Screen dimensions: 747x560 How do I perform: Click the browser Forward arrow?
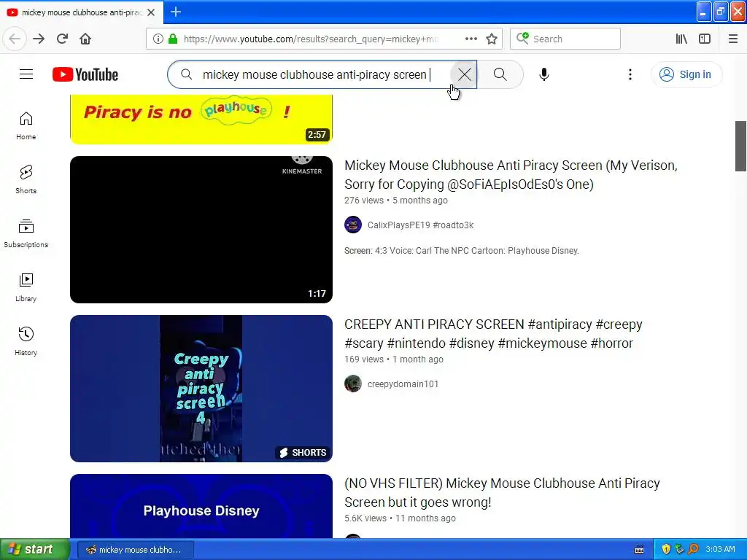[x=39, y=39]
